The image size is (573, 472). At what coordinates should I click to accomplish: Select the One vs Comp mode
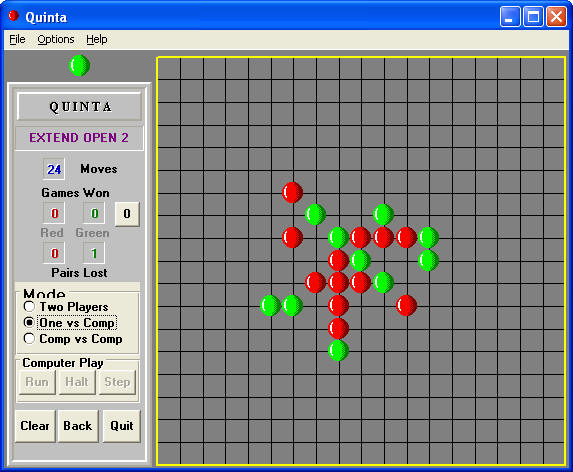coord(70,323)
